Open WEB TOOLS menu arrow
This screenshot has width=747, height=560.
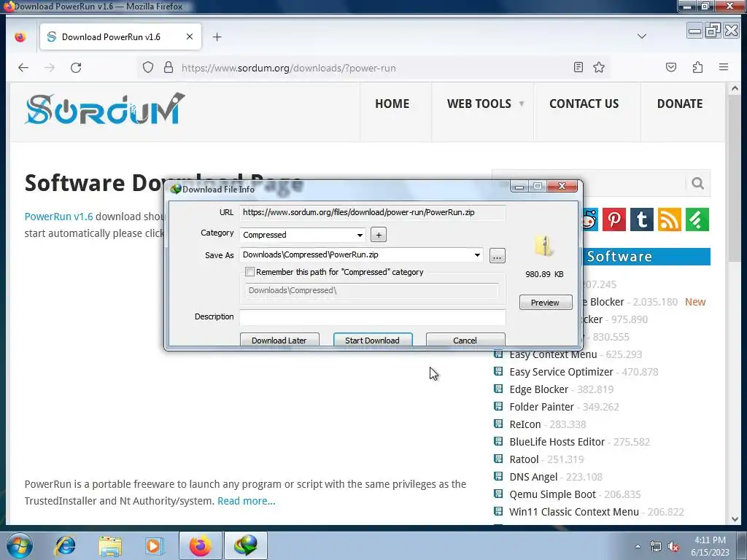point(521,104)
